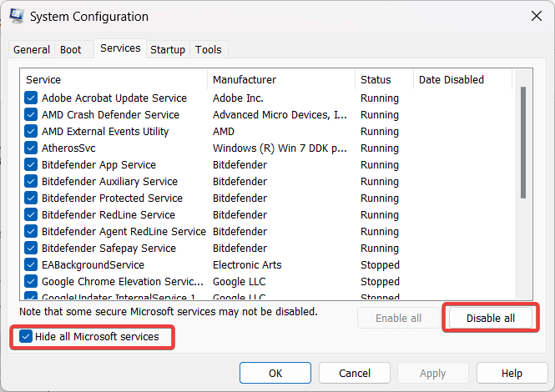Select the 'EABackgroundService' row text
Image resolution: width=555 pixels, height=392 pixels.
pos(93,264)
